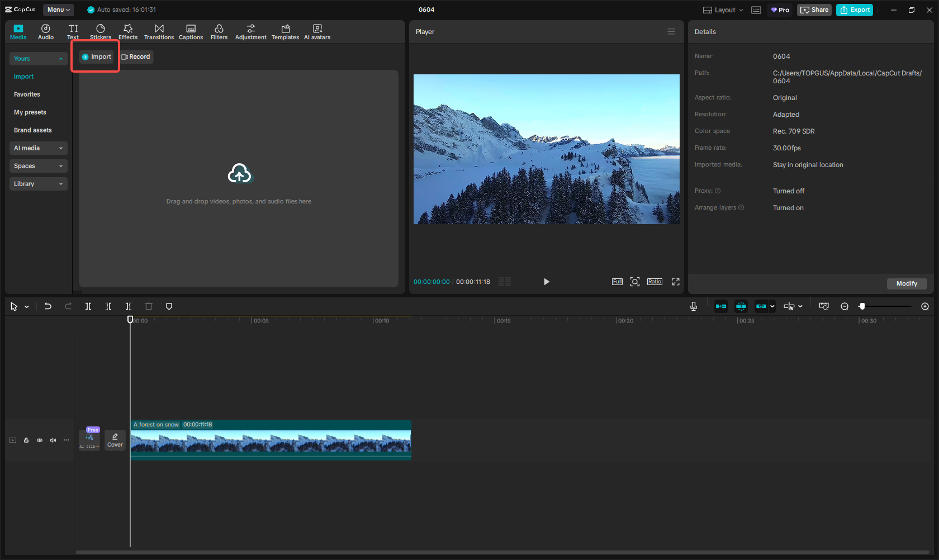The width and height of the screenshot is (939, 560).
Task: Open the Filters panel
Action: [219, 31]
